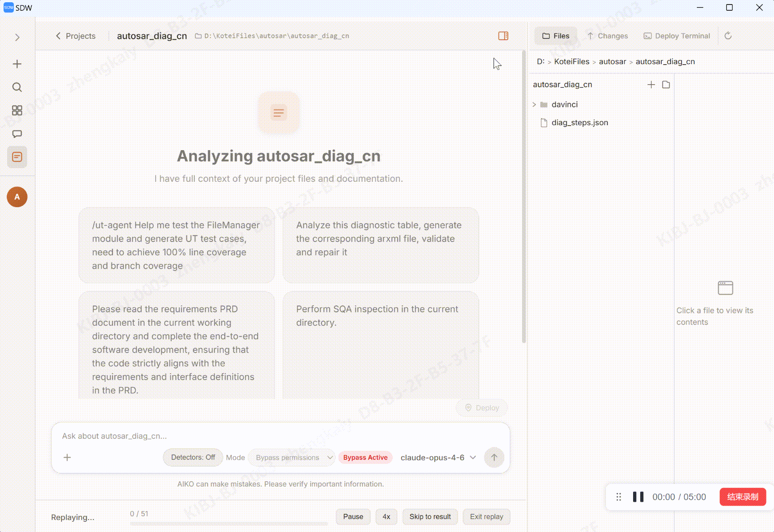Switch to the Changes tab
The image size is (774, 532).
point(607,36)
